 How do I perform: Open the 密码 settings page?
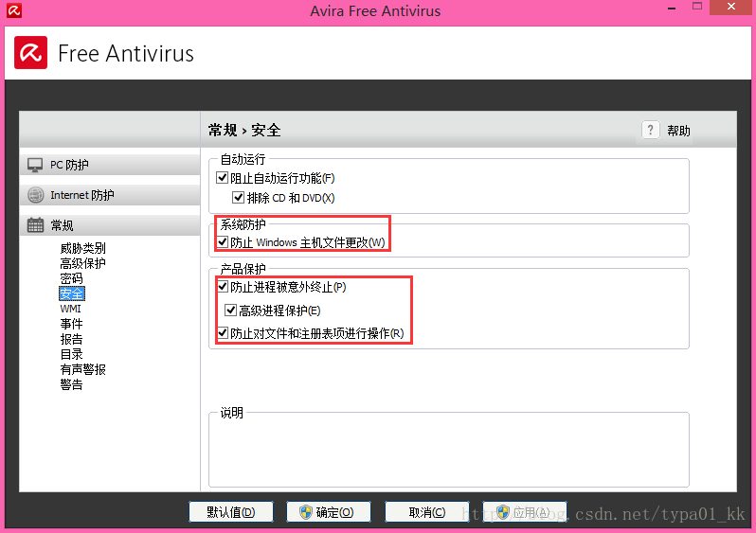[x=71, y=278]
